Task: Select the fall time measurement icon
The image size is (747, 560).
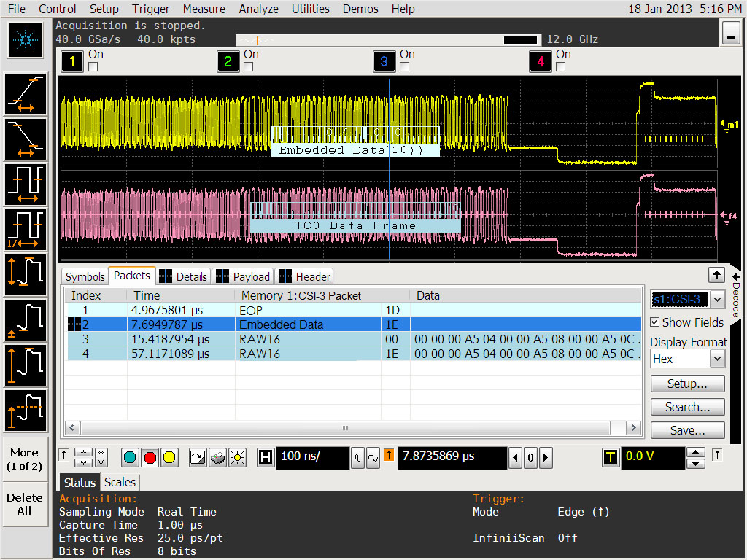Action: click(26, 139)
